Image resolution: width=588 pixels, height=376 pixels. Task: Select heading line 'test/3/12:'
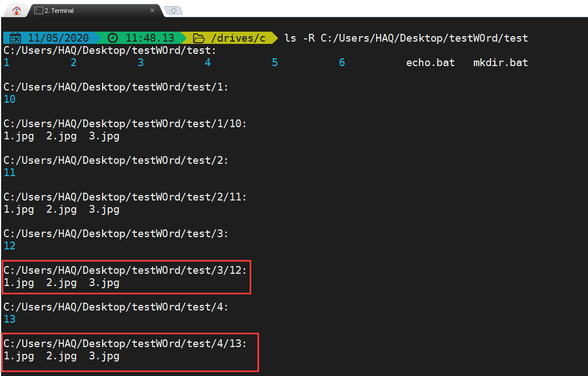tap(125, 270)
